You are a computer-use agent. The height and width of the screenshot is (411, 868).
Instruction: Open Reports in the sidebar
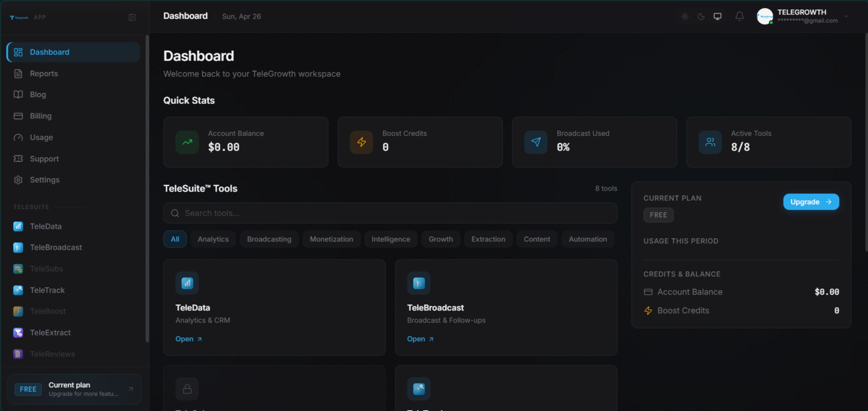click(x=73, y=74)
